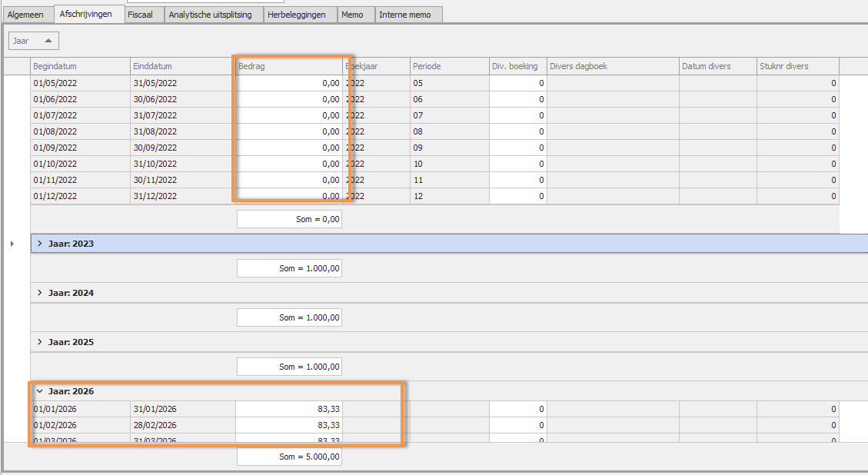
Task: Collapse the Jaar: 2026 group
Action: [40, 391]
